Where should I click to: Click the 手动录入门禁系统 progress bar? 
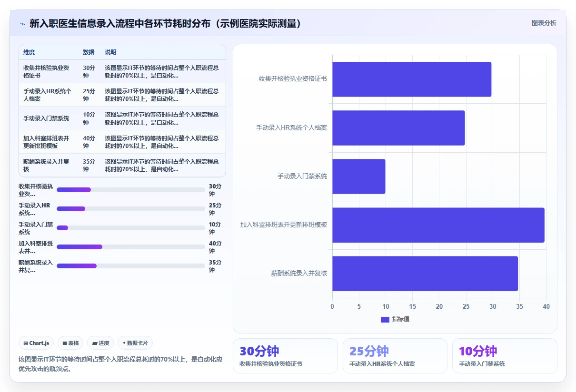(x=131, y=228)
